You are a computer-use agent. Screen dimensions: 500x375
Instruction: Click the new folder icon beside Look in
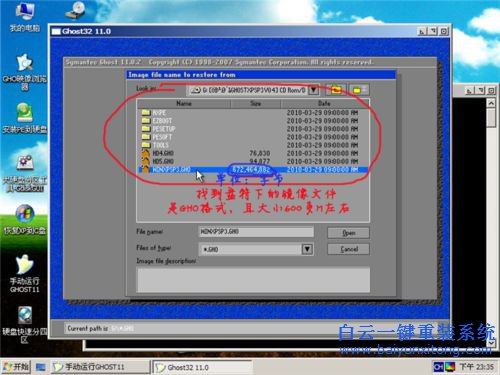[x=359, y=90]
